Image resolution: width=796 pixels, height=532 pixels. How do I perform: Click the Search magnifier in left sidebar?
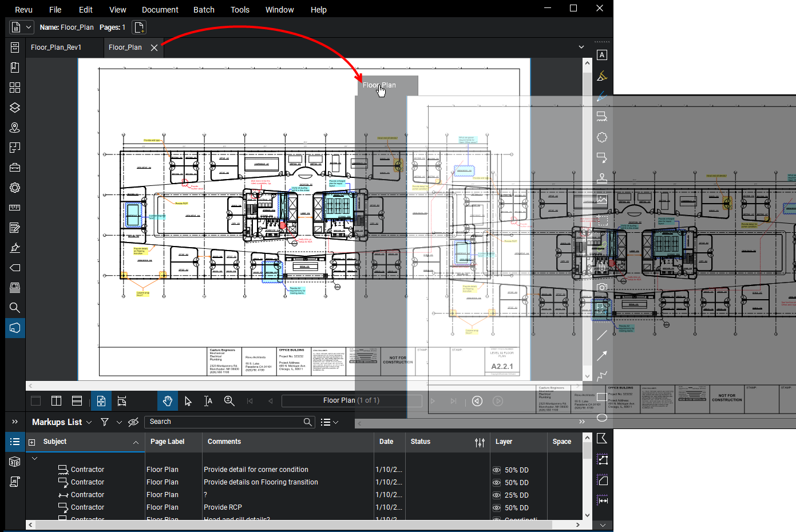point(15,308)
